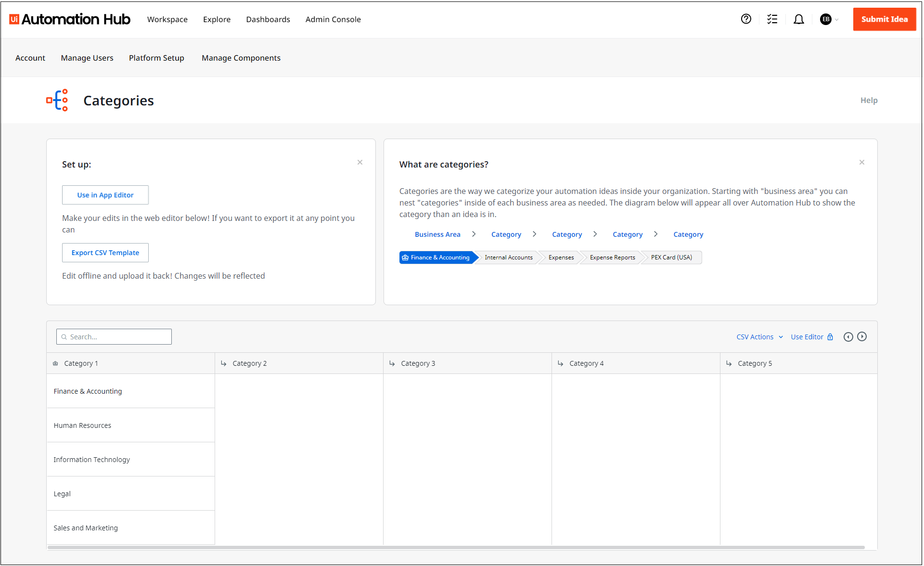Open the Workspace menu
Image resolution: width=924 pixels, height=566 pixels.
tap(167, 19)
